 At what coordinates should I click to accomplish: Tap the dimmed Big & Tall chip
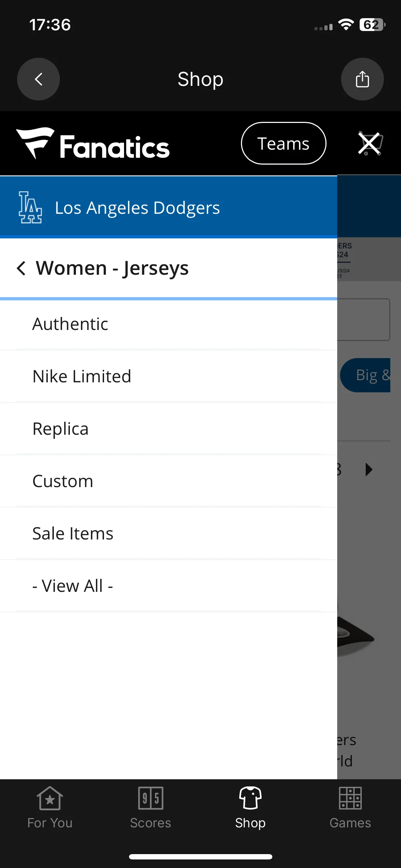pos(365,375)
